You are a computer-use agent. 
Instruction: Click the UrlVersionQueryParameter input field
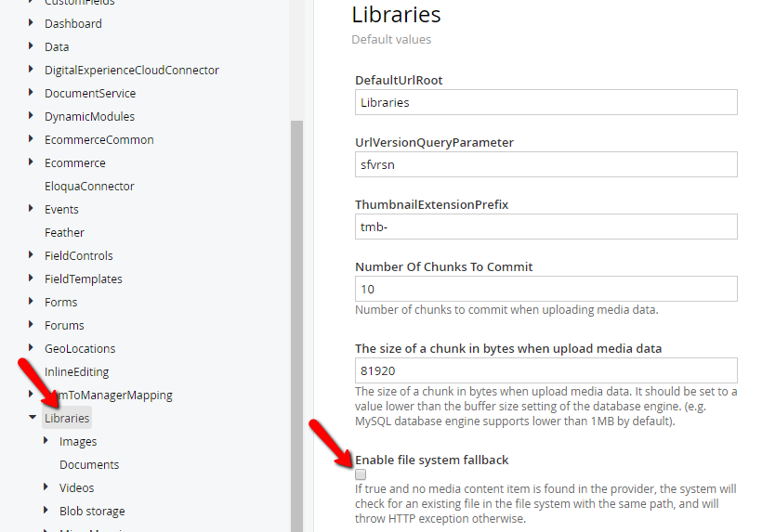(x=545, y=164)
